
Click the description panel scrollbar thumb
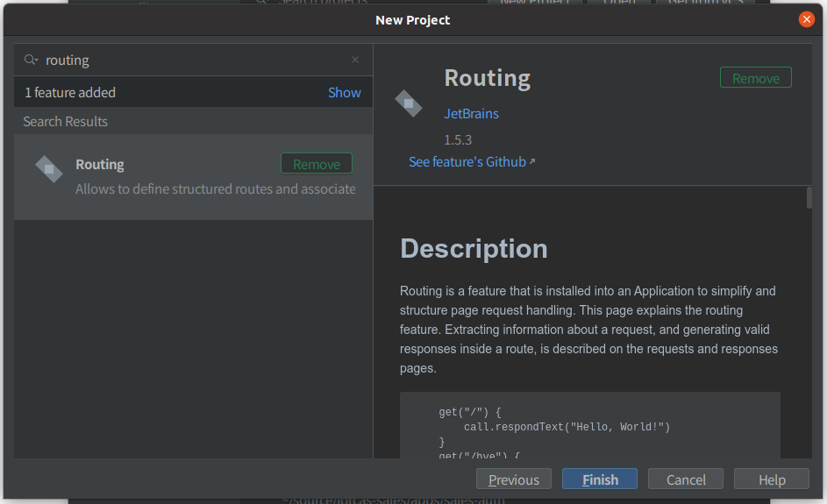click(x=809, y=198)
